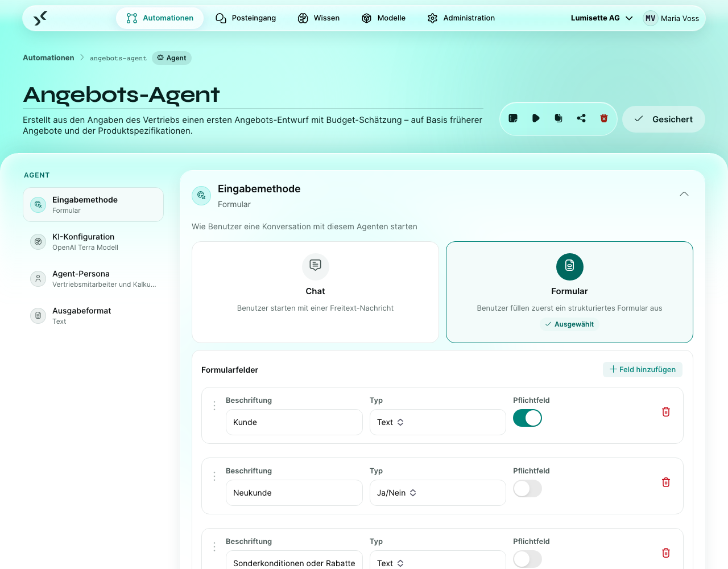
Task: Open the Typ dropdown for Kunde
Action: [438, 422]
